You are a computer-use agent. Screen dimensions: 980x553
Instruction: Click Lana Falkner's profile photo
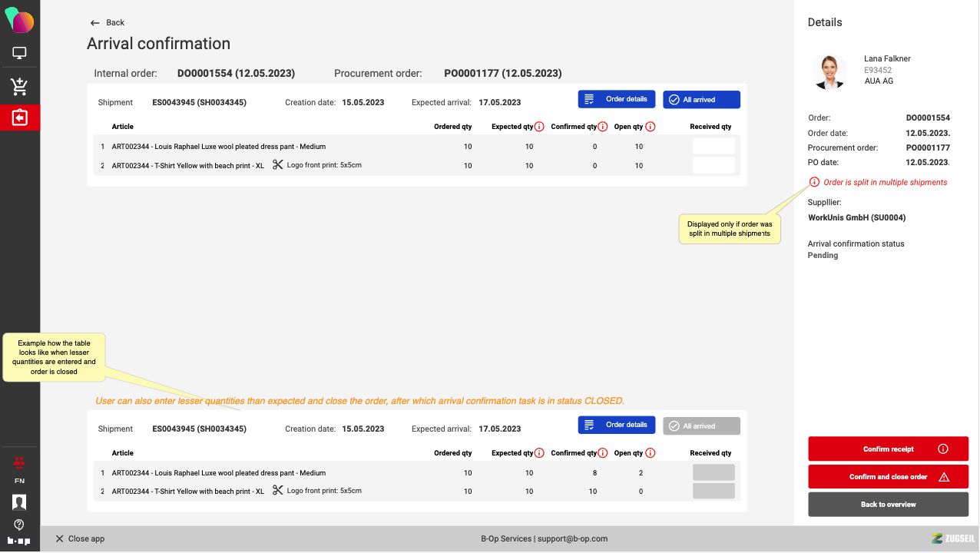click(x=829, y=71)
